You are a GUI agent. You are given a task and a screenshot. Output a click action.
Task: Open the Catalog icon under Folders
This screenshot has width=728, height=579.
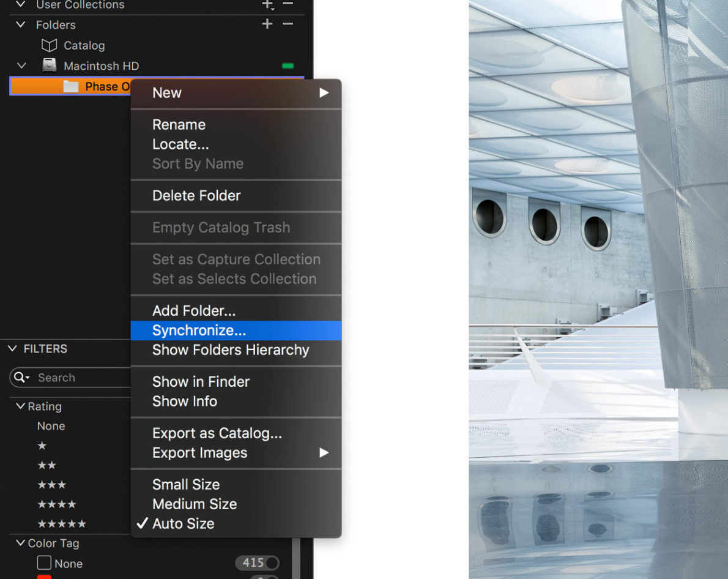click(x=51, y=45)
